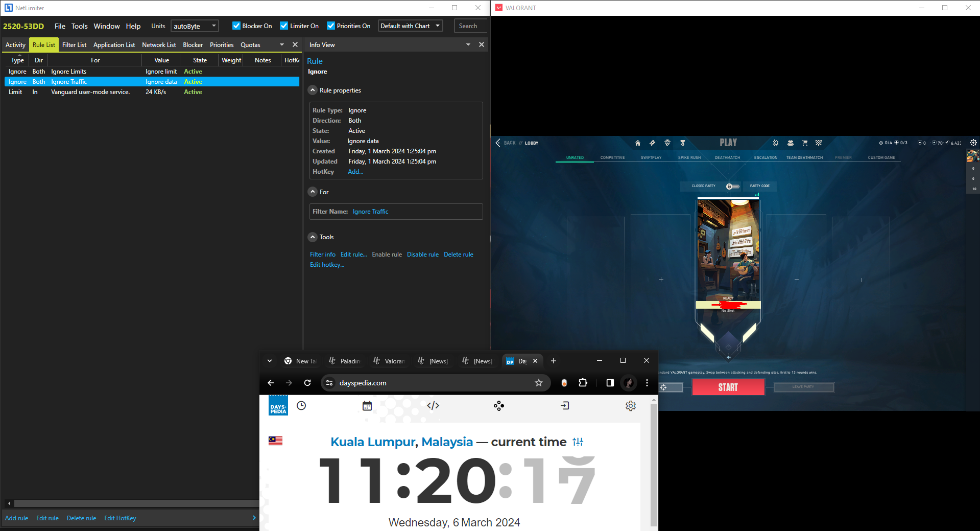
Task: Close NetLimiter rule list panel
Action: click(295, 45)
